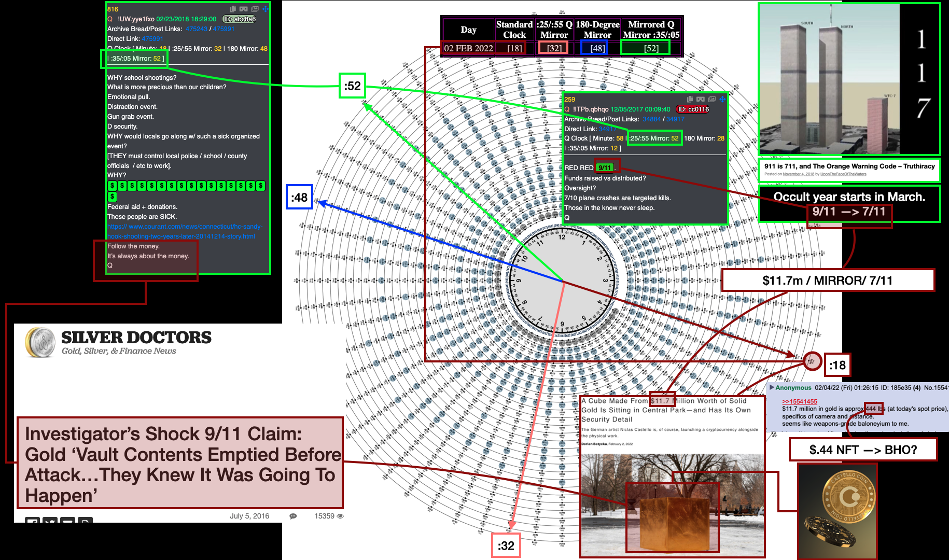Click the tripcode !ITPb.qbhqo
The width and height of the screenshot is (949, 560).
pos(591,109)
